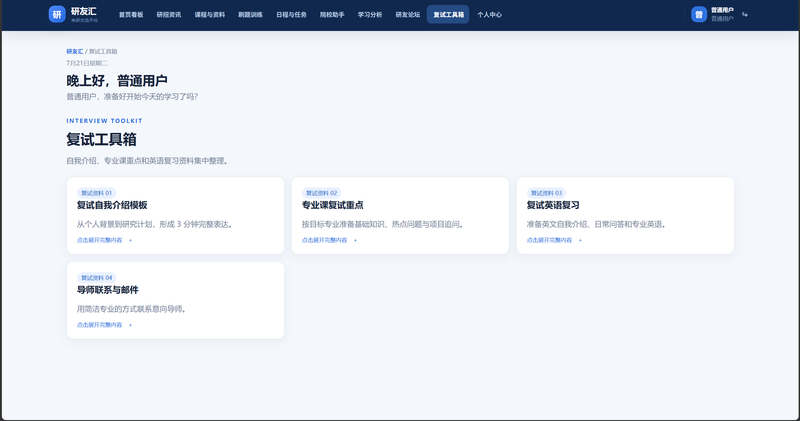Open the 研招资讯 nav item
Viewport: 800px width, 421px height.
coord(169,15)
